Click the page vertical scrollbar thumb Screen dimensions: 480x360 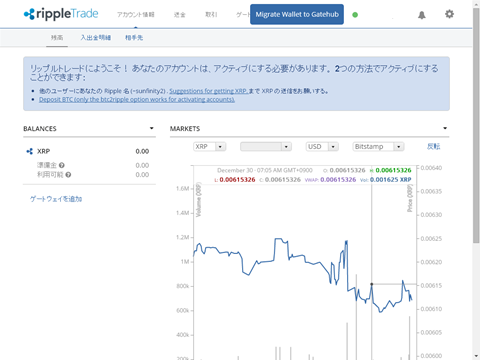point(476,125)
